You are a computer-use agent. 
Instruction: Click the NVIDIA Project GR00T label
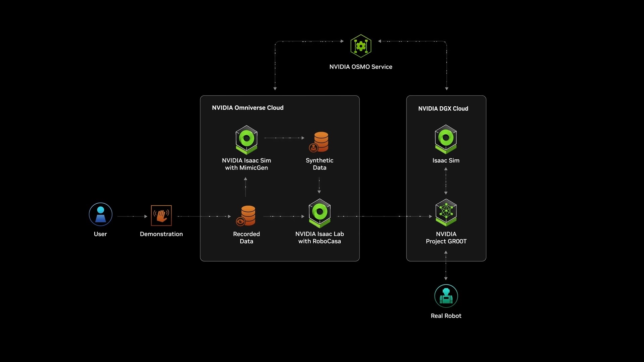click(446, 238)
